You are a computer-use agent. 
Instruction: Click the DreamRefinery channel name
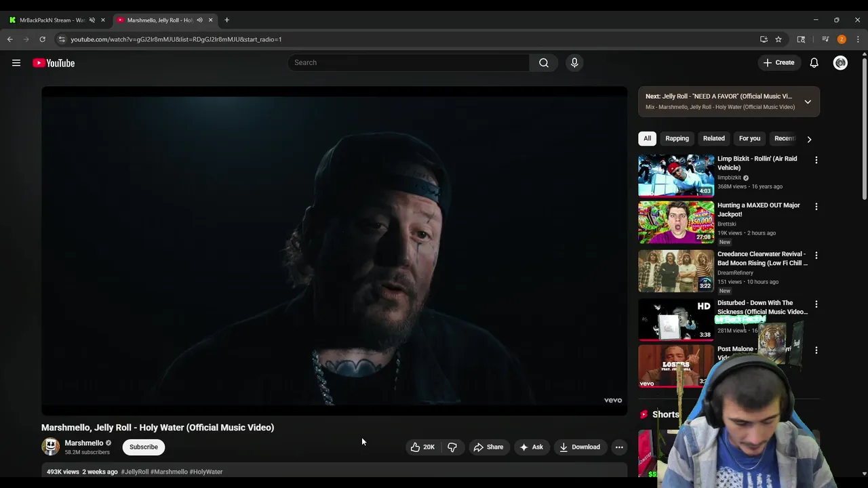click(x=735, y=272)
